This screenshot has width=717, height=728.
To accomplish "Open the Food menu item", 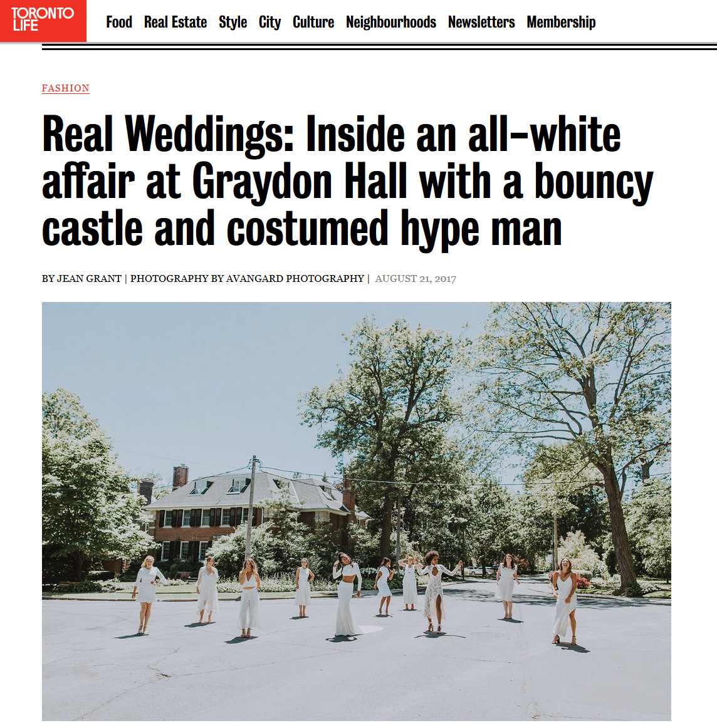I will tap(119, 23).
